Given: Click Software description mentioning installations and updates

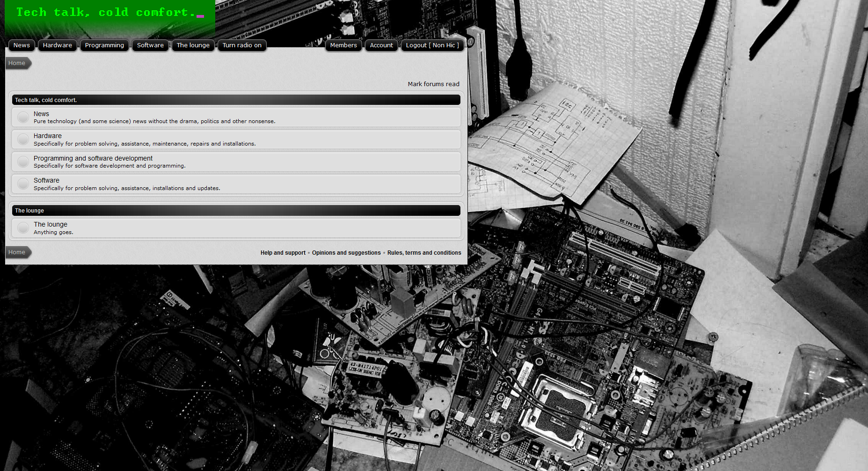Looking at the screenshot, I should [x=127, y=188].
